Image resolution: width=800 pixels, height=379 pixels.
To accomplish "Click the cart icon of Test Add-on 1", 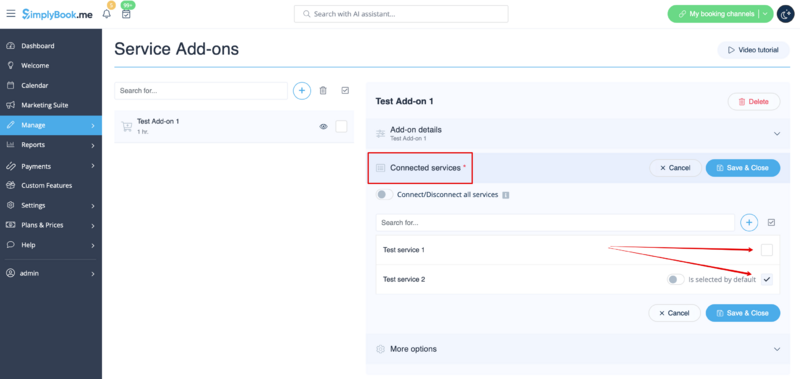I will [x=127, y=127].
